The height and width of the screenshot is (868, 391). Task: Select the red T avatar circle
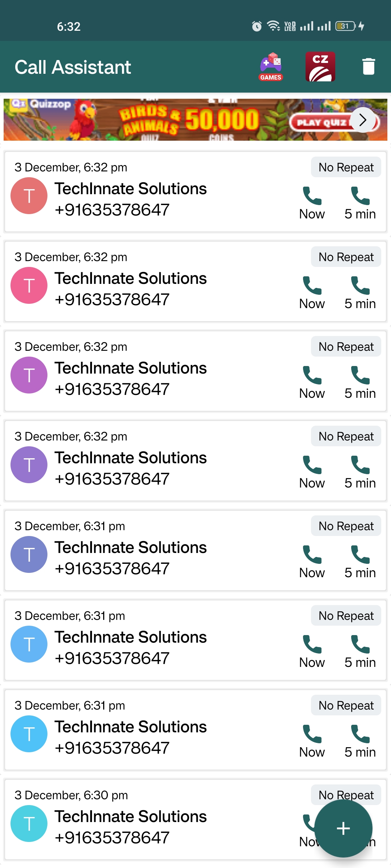[x=29, y=196]
